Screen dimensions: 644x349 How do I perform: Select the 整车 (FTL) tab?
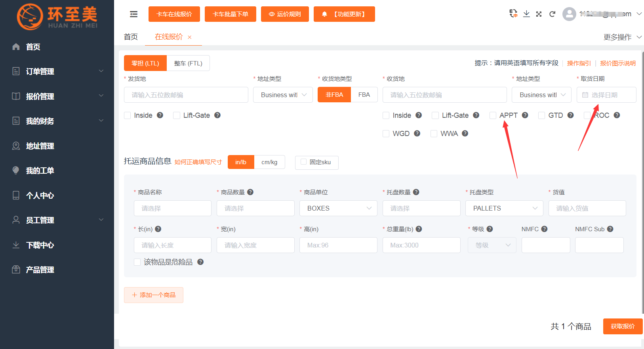pos(188,63)
